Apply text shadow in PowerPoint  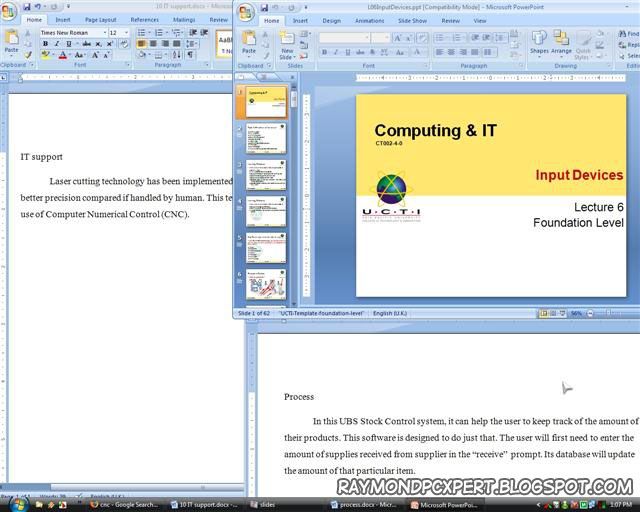(372, 52)
